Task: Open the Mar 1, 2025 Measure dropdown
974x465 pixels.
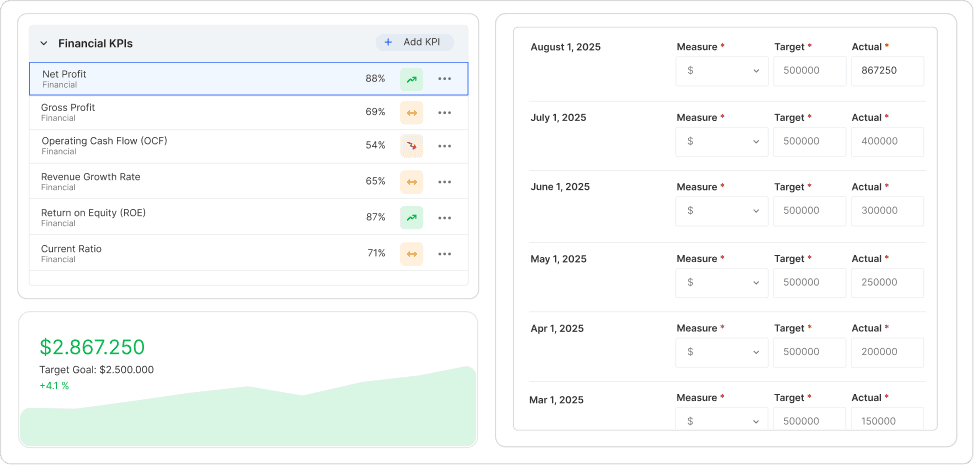Action: [x=722, y=420]
